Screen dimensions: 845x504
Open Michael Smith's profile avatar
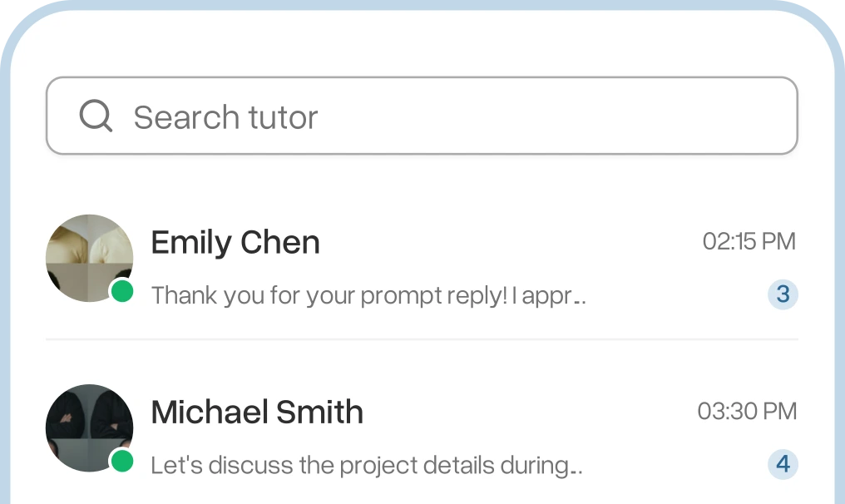[x=89, y=427]
